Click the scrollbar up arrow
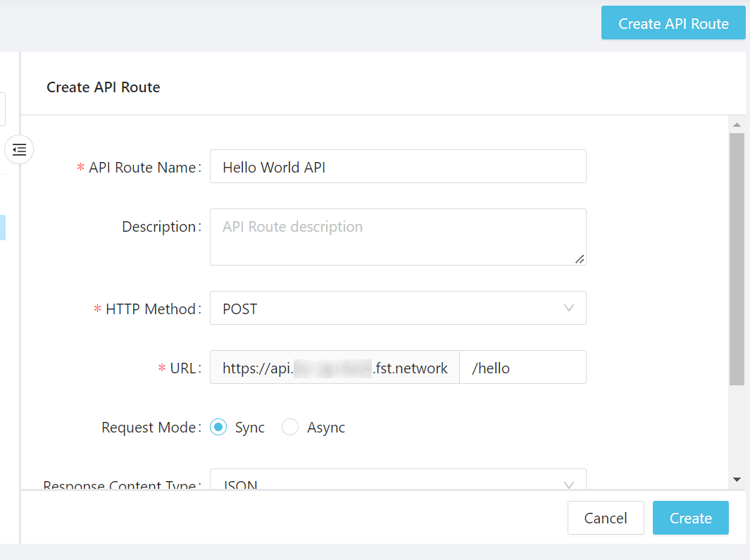 coord(737,125)
